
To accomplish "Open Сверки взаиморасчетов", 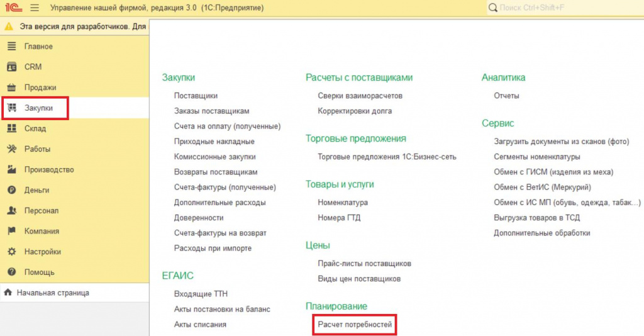I will 360,96.
